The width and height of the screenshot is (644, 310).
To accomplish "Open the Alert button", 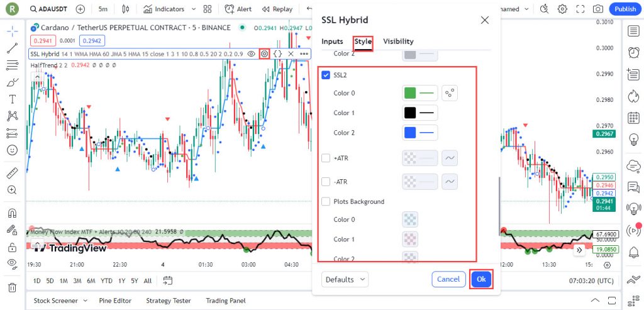I will pyautogui.click(x=238, y=9).
